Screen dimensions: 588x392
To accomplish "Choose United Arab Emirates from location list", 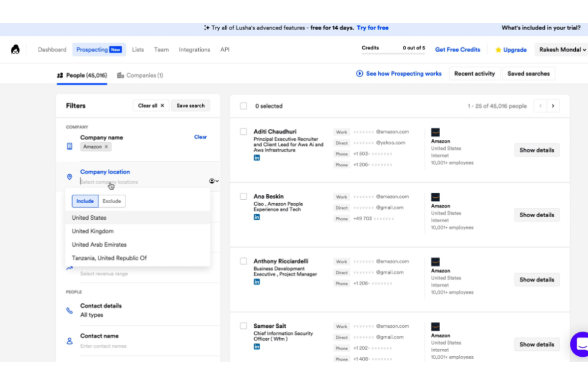I will pyautogui.click(x=137, y=245).
